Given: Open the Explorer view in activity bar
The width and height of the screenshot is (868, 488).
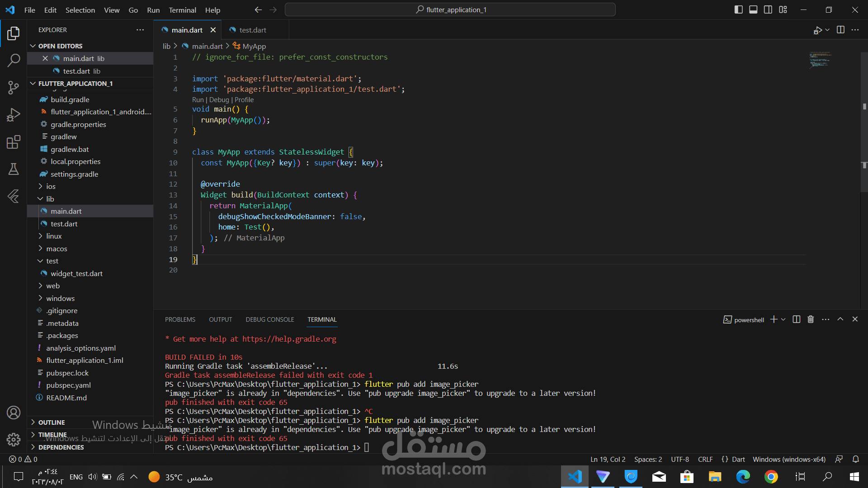Looking at the screenshot, I should [x=14, y=33].
